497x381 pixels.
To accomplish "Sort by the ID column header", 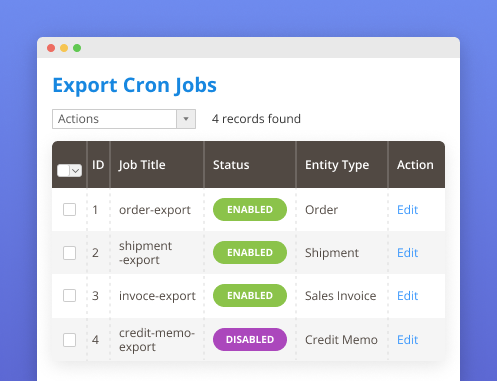I will click(x=98, y=165).
